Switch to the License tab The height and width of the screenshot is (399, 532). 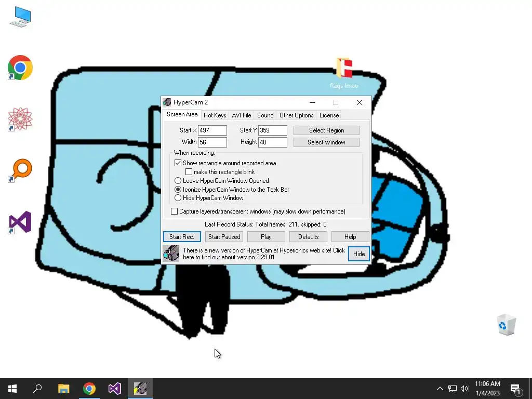329,115
